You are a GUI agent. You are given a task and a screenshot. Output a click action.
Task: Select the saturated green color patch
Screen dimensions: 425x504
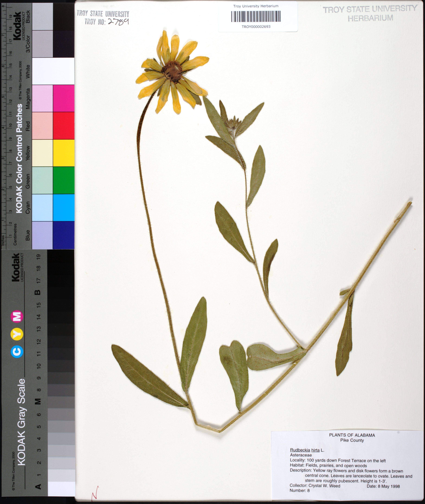pyautogui.click(x=64, y=180)
